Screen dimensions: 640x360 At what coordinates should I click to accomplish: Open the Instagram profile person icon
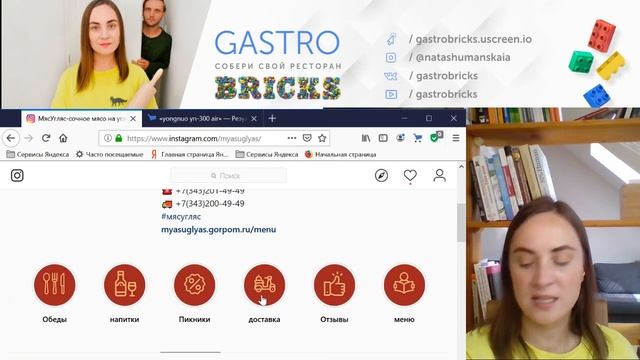439,176
